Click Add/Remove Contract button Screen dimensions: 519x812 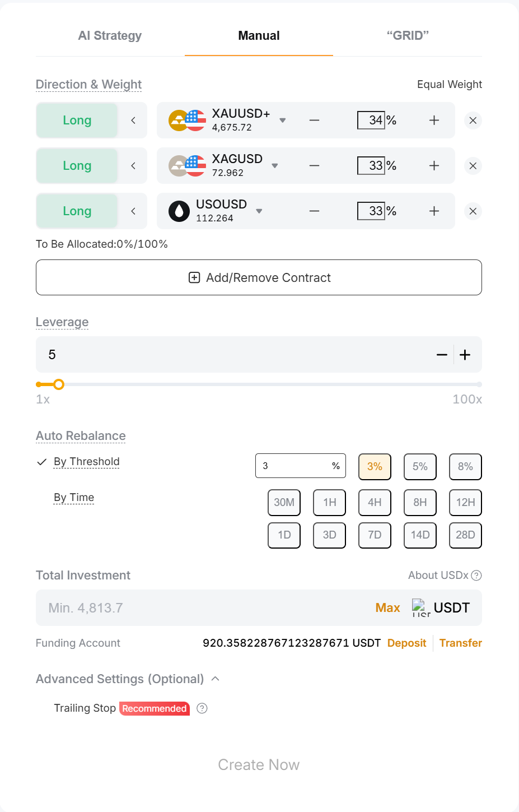tap(259, 277)
